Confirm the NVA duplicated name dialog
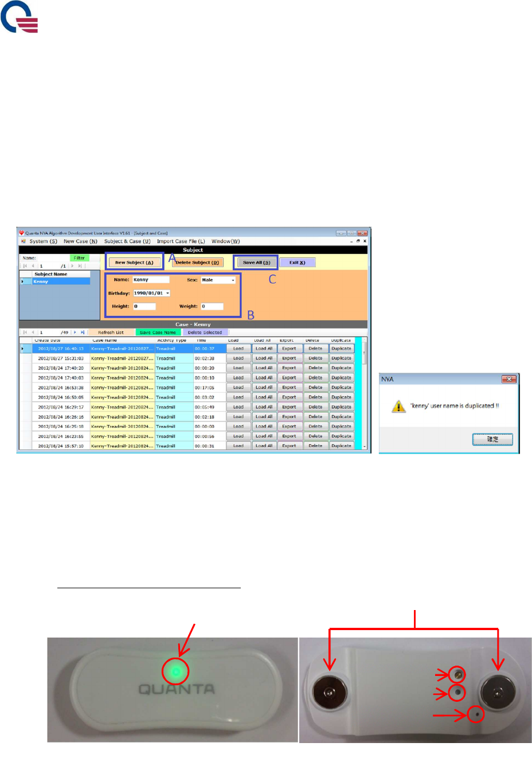 (492, 439)
